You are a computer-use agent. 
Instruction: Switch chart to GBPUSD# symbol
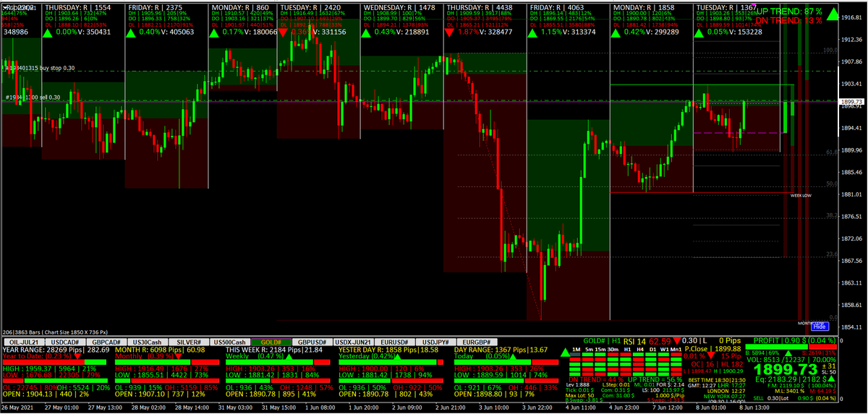pos(313,342)
